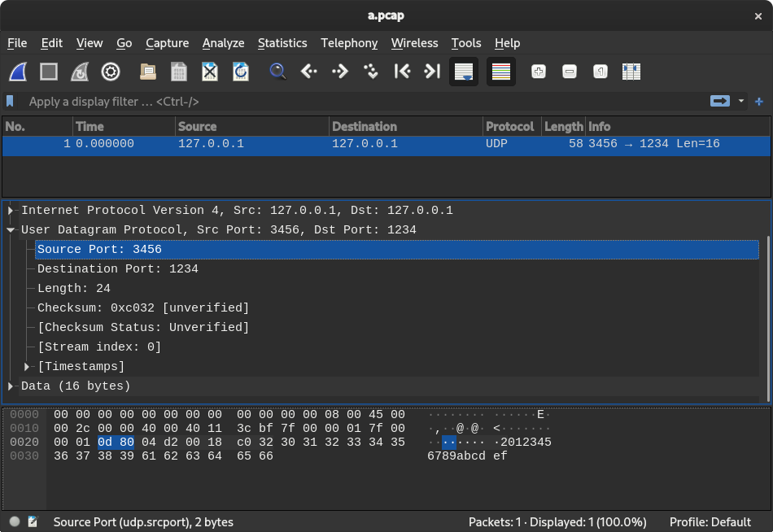
Task: Click the stop capture square icon
Action: 49,72
